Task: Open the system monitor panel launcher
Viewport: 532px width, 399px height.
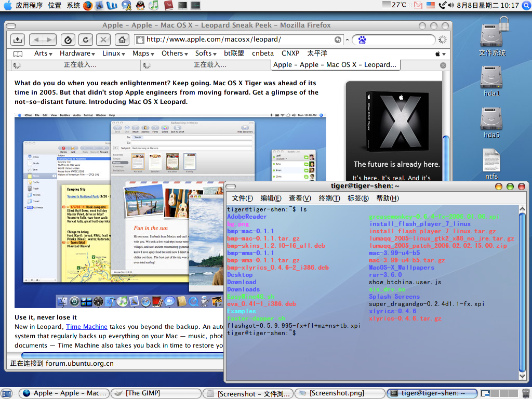Action: (x=195, y=5)
